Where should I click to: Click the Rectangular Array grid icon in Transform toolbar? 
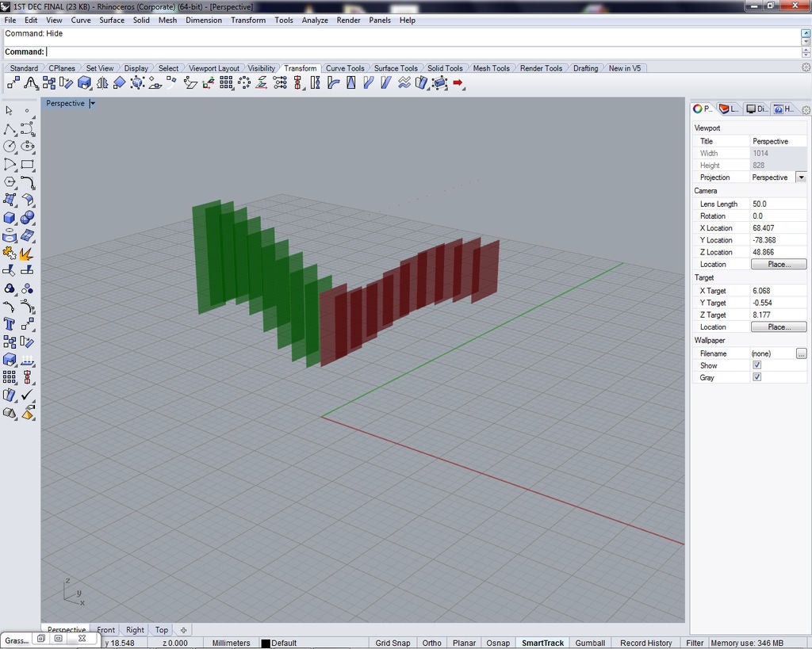226,82
